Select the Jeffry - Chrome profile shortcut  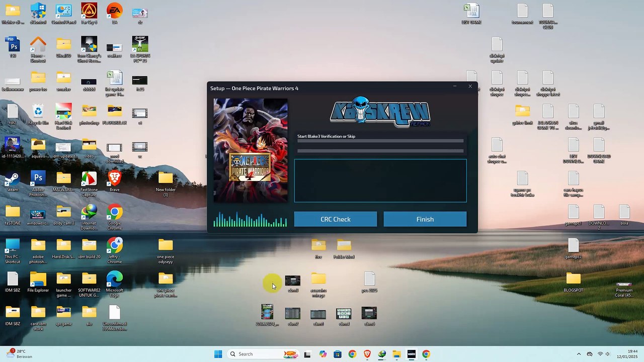[115, 251]
